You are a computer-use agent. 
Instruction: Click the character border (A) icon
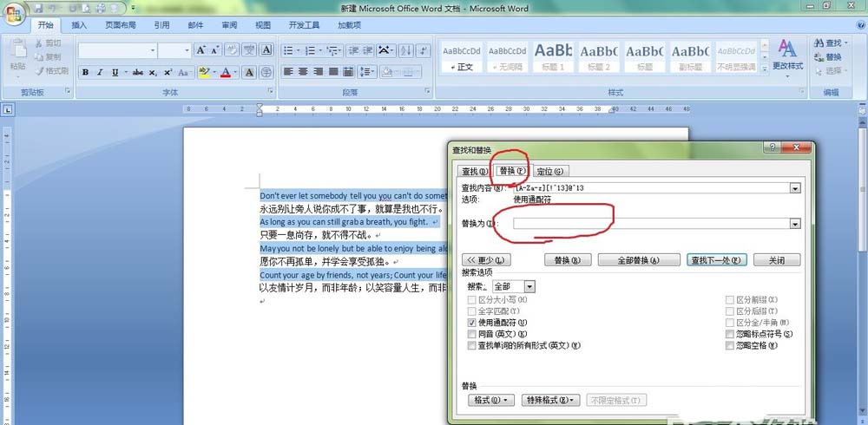tap(266, 50)
